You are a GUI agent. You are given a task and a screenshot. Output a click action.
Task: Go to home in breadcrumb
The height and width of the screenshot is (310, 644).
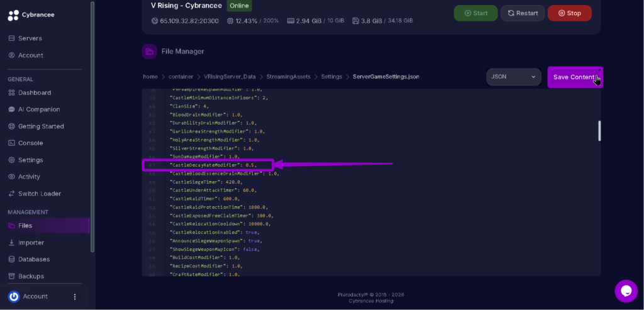(x=150, y=77)
